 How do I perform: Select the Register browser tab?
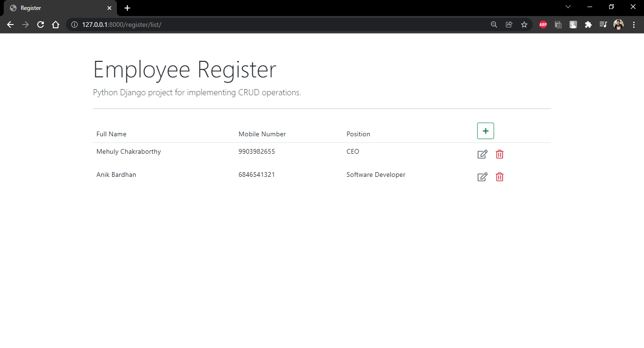point(57,8)
